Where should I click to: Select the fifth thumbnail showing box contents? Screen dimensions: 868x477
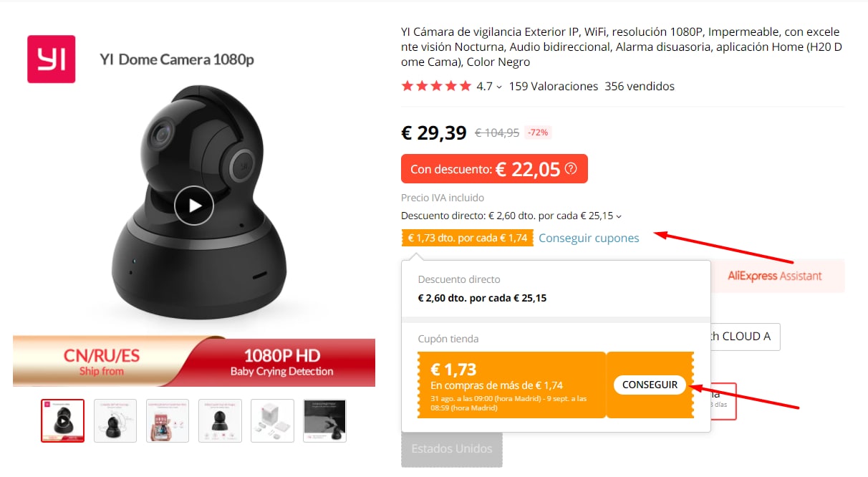click(272, 420)
